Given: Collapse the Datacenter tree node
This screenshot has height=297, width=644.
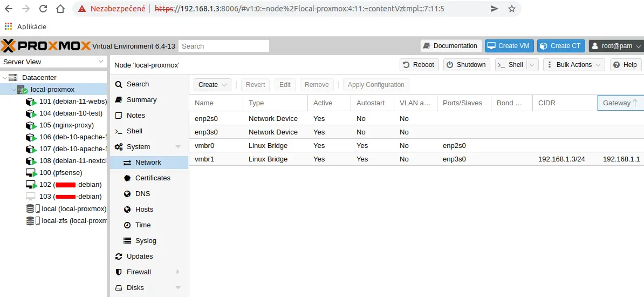Looking at the screenshot, I should [4, 77].
